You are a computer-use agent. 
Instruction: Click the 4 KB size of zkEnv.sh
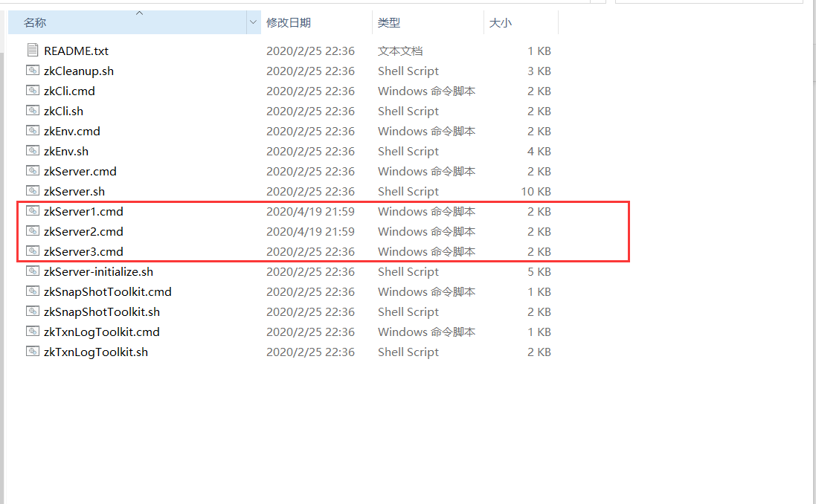[539, 152]
